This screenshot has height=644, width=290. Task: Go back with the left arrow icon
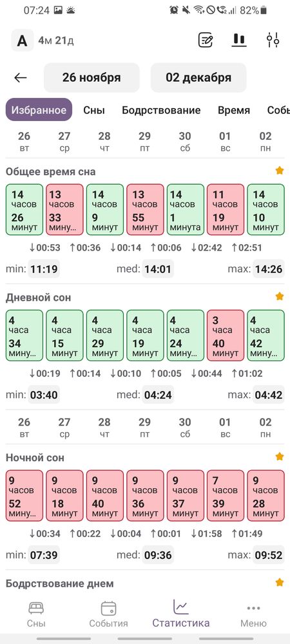tap(21, 78)
